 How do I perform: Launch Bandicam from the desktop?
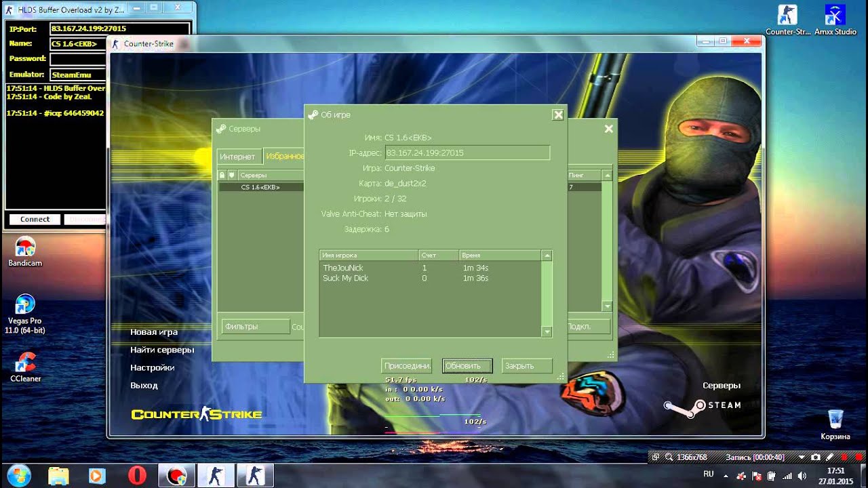coord(25,251)
